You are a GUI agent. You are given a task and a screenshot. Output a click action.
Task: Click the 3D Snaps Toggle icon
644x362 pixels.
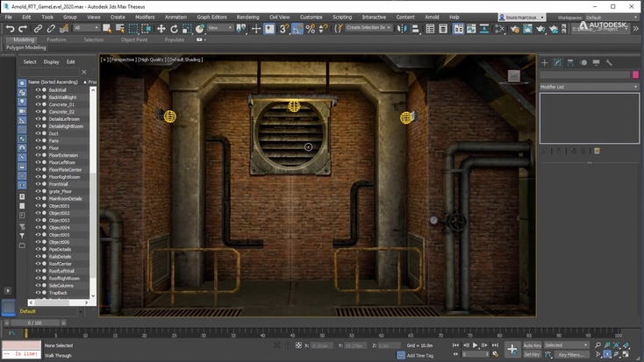tap(283, 29)
